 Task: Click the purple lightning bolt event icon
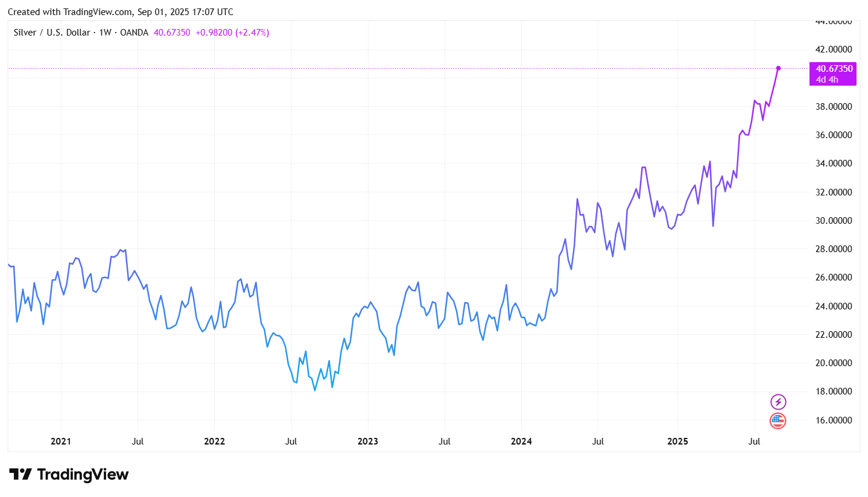coord(778,402)
